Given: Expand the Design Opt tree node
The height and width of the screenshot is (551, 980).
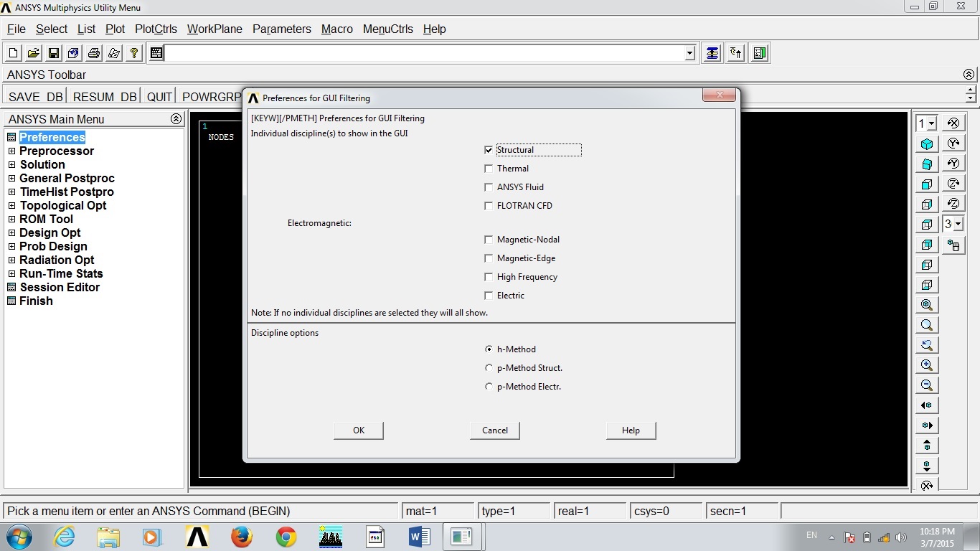Looking at the screenshot, I should [x=11, y=233].
